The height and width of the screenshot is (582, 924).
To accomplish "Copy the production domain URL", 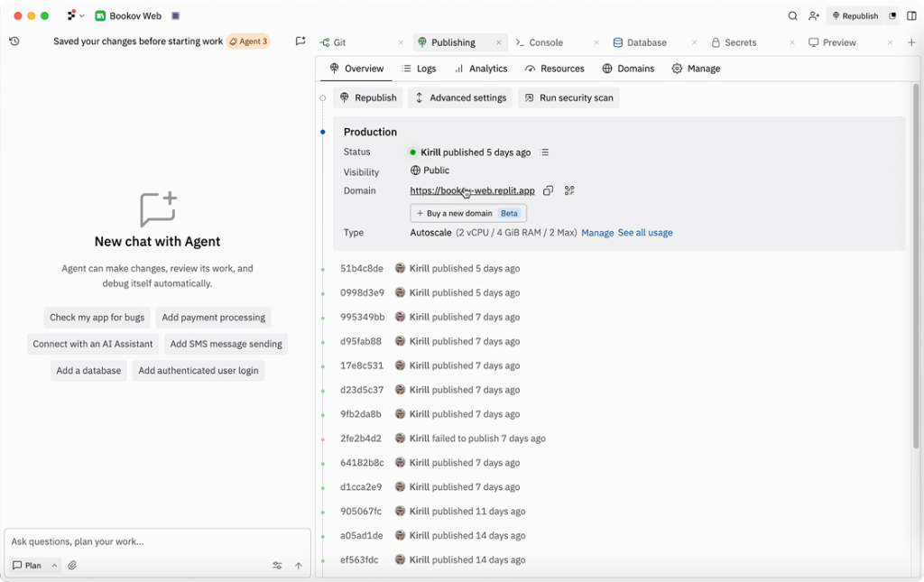I will pyautogui.click(x=548, y=190).
